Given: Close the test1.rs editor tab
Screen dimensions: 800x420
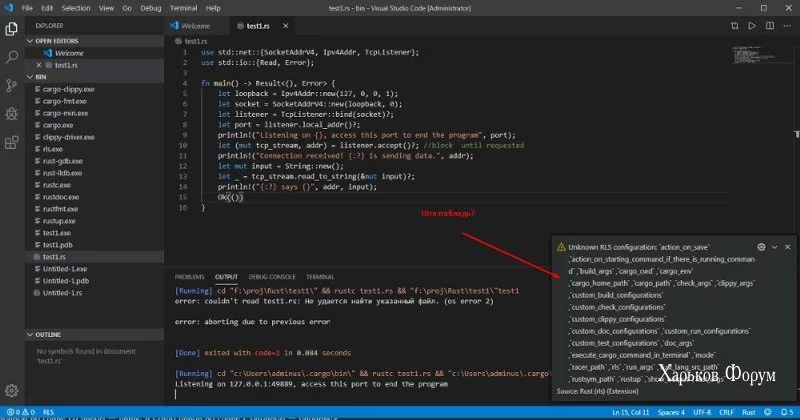Looking at the screenshot, I should click(x=286, y=26).
